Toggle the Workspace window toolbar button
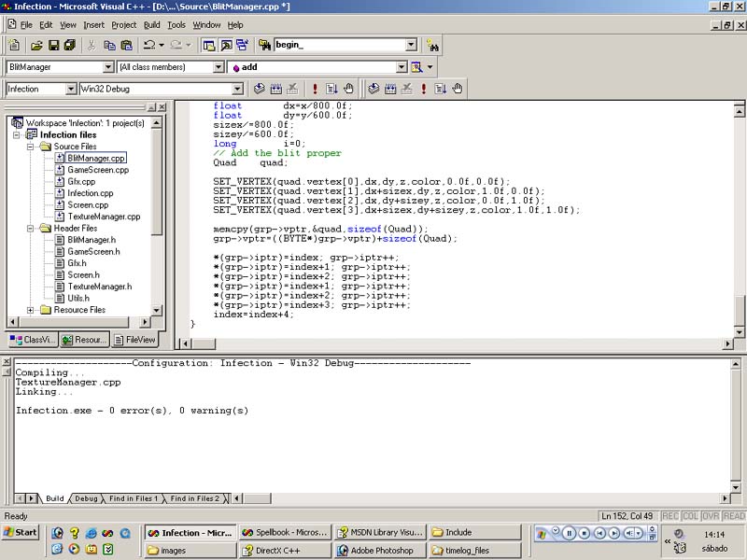The width and height of the screenshot is (747, 560). click(208, 45)
